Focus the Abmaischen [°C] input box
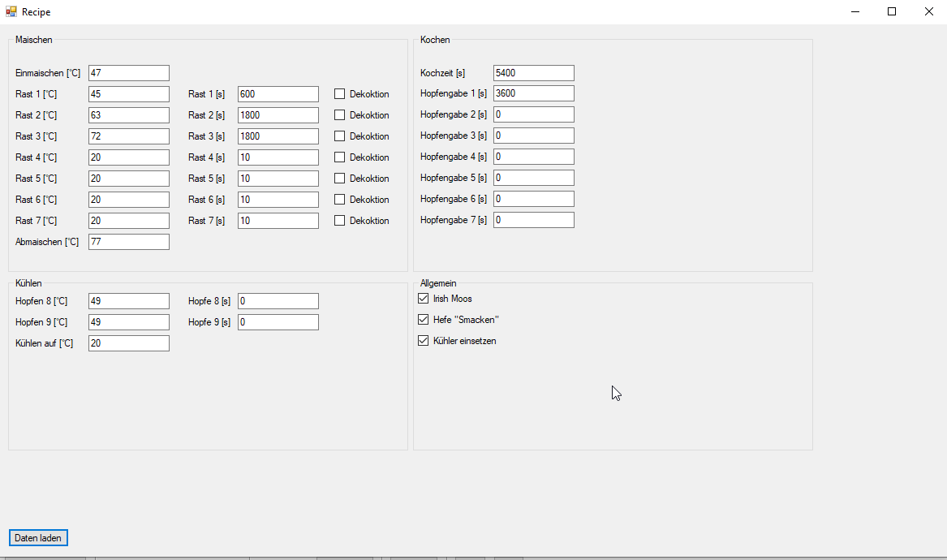 pyautogui.click(x=128, y=242)
